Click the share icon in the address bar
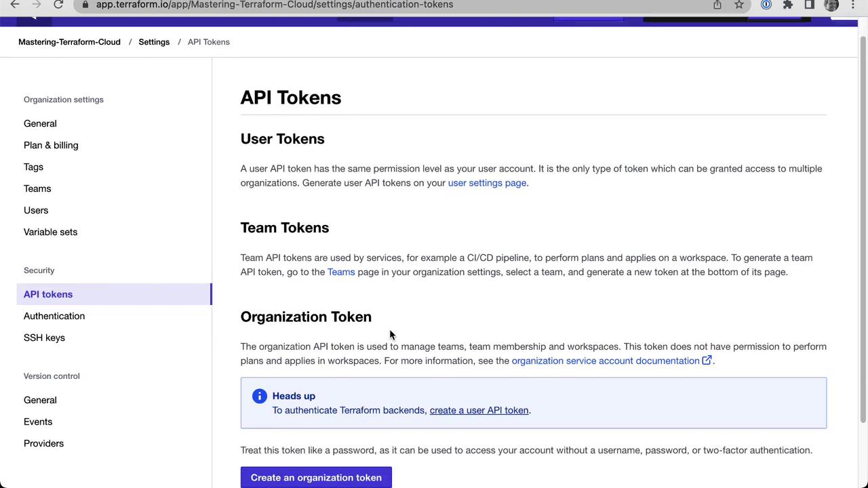The height and width of the screenshot is (488, 868). click(717, 4)
